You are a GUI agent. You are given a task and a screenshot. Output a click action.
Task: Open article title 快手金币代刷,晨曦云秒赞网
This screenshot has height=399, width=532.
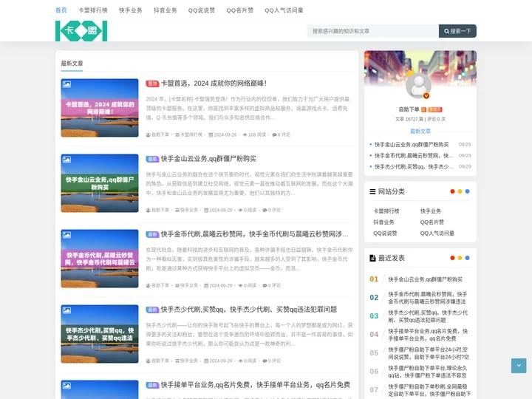coord(254,233)
